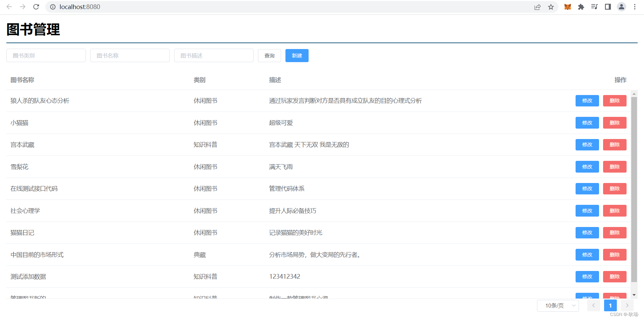Open the media control icon
This screenshot has width=644, height=320.
coord(594,7)
